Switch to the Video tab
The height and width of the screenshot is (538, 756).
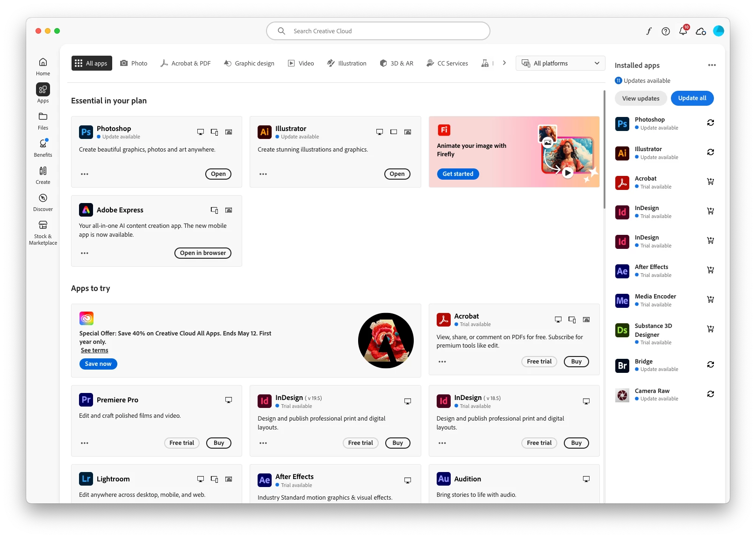click(x=301, y=63)
